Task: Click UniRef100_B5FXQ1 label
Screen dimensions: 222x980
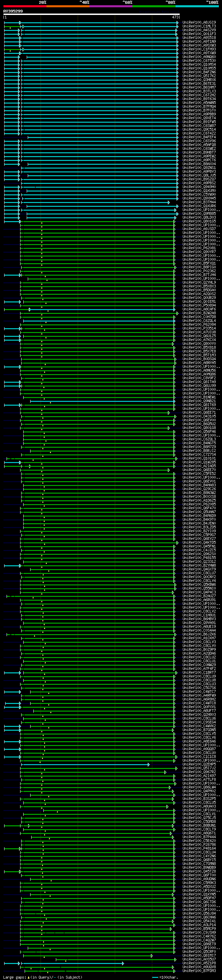Action: pyautogui.click(x=199, y=263)
